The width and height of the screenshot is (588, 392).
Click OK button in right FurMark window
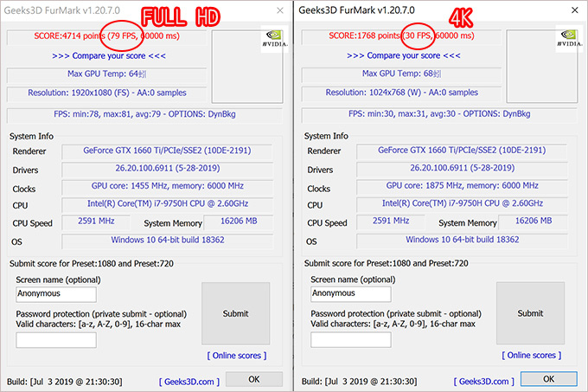pyautogui.click(x=548, y=378)
